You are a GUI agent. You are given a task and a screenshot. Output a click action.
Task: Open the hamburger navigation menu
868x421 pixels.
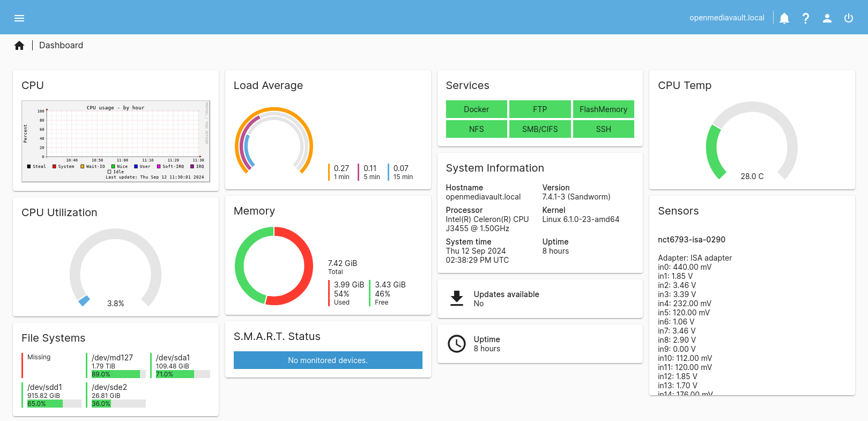(x=19, y=18)
